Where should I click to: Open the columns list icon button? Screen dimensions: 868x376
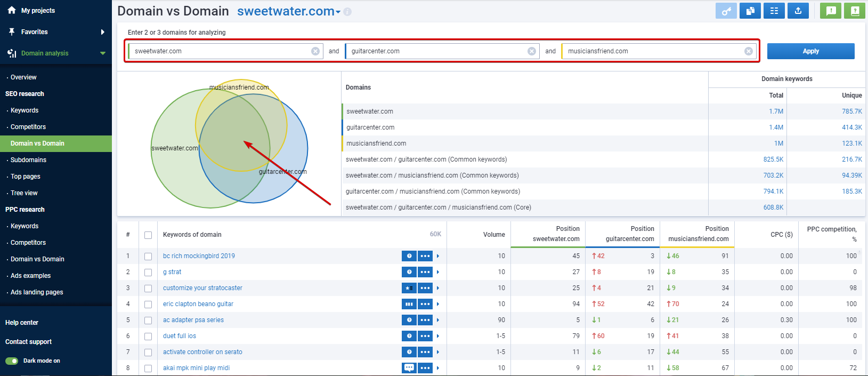click(774, 11)
